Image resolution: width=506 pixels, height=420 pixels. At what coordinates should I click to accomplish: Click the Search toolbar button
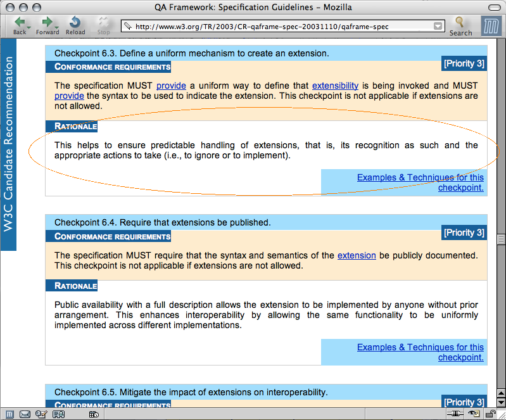(x=460, y=25)
